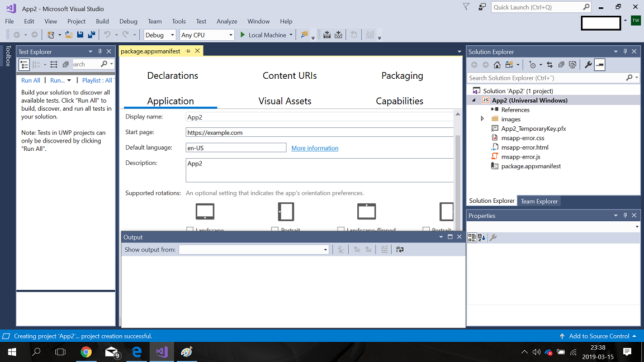644x362 pixels.
Task: Click the Categorized icon in Properties panel
Action: (472, 237)
